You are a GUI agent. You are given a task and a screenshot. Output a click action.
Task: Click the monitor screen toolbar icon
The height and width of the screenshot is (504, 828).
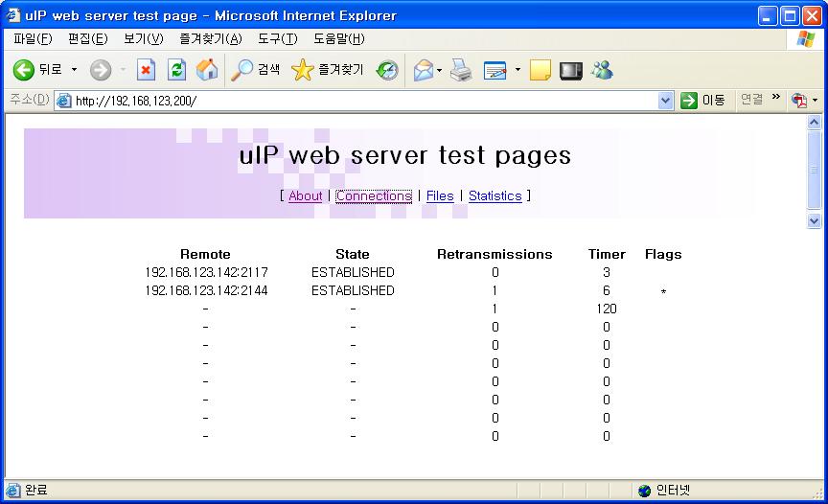coord(571,70)
